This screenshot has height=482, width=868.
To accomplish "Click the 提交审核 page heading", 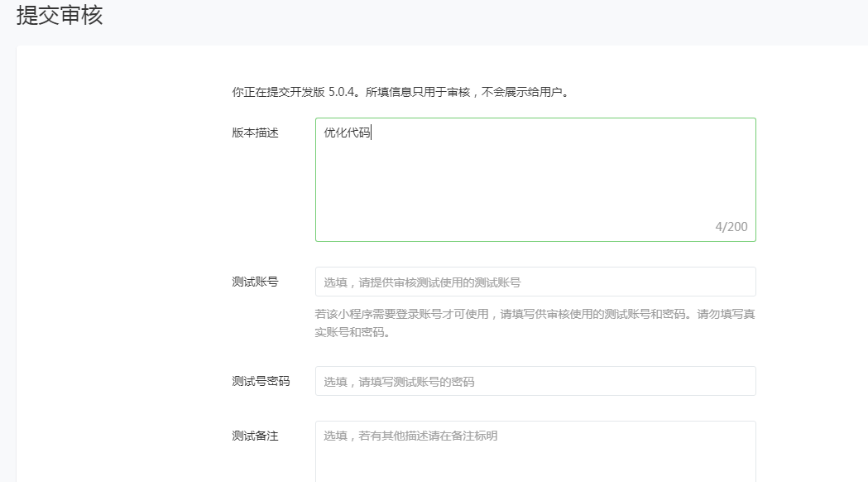I will pyautogui.click(x=60, y=15).
